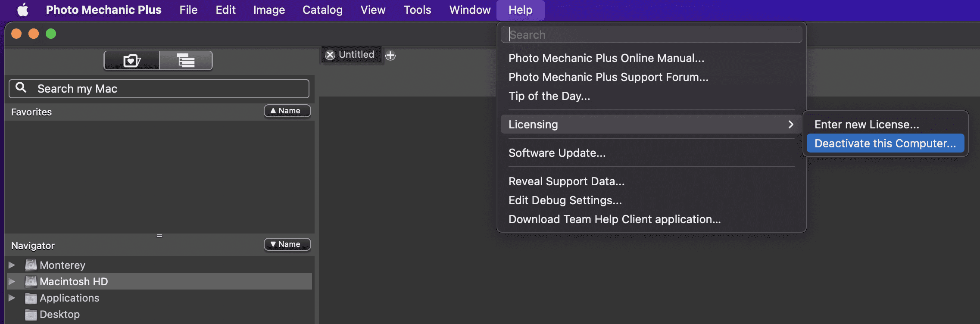Choose Deactivate this Computer

[885, 143]
